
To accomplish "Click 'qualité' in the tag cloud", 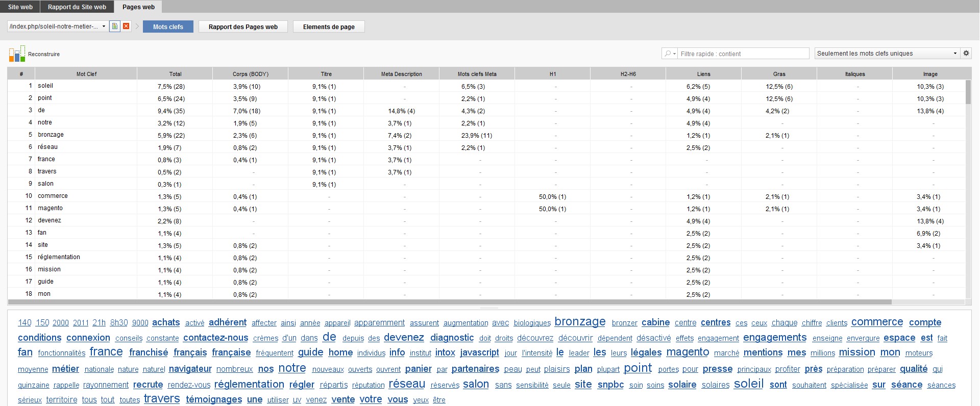I will pos(914,369).
